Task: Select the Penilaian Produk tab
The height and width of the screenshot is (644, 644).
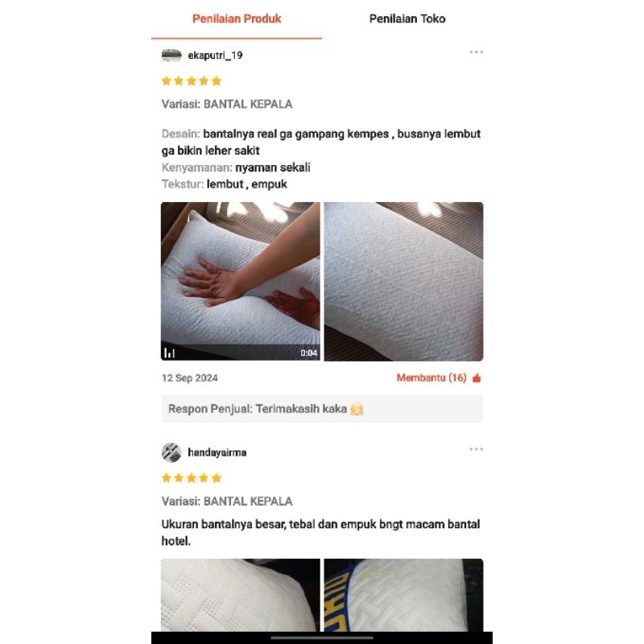Action: [x=237, y=19]
